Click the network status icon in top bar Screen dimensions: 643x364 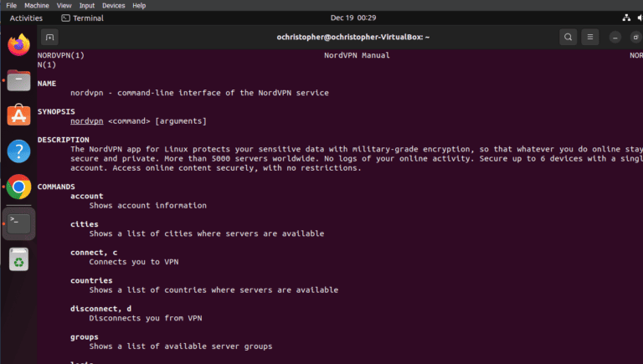(x=628, y=18)
